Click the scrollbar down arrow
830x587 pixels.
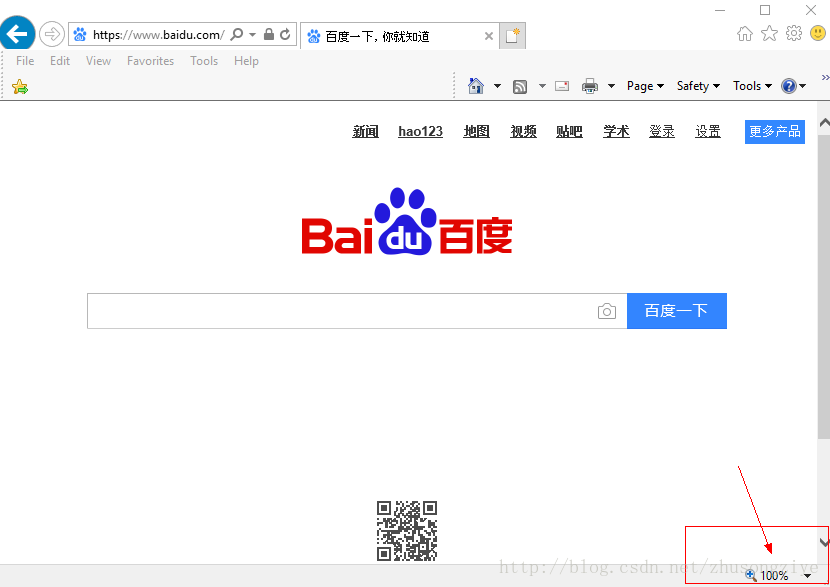coord(824,542)
